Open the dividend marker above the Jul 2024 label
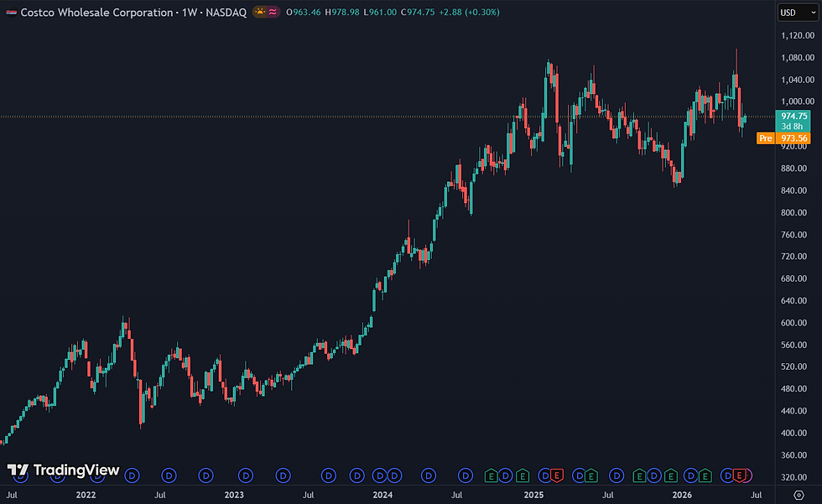This screenshot has width=822, height=504. (466, 475)
